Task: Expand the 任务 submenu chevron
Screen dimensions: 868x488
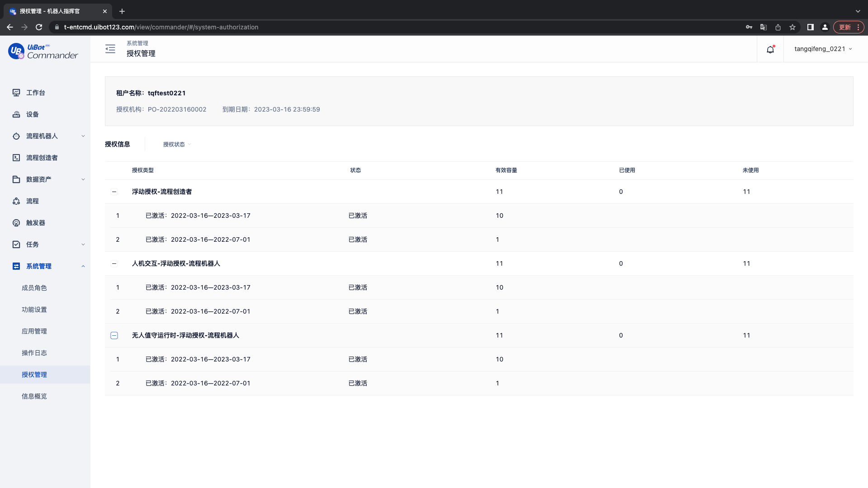Action: [x=83, y=244]
